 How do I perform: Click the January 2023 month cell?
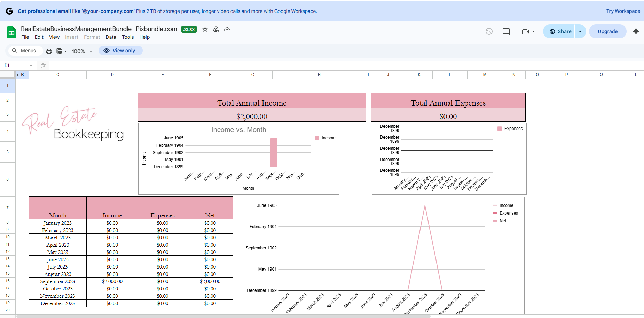[58, 223]
